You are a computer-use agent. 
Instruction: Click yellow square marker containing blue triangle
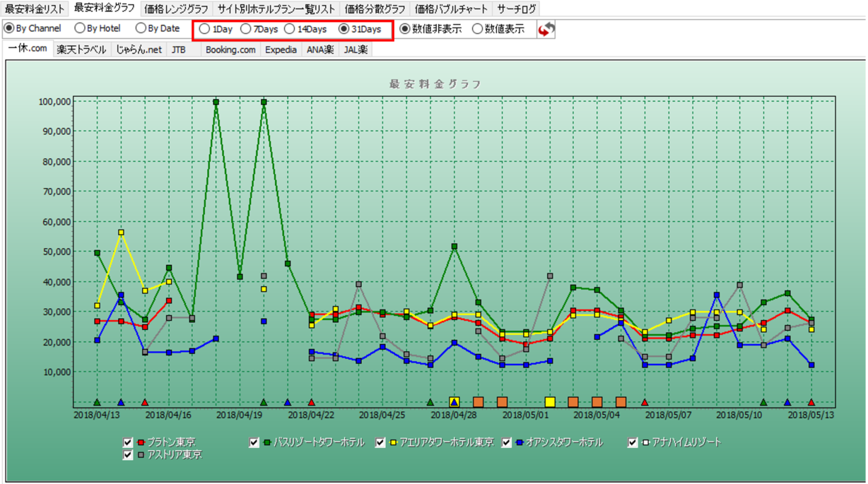pos(454,402)
